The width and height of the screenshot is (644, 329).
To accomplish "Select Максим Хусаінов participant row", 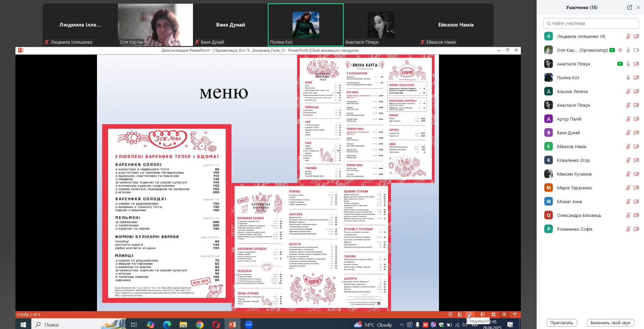I will [x=591, y=174].
